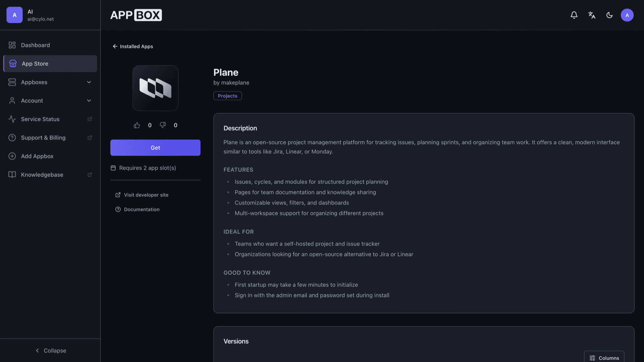Expand the Account menu chevron
This screenshot has width=644, height=362.
89,101
